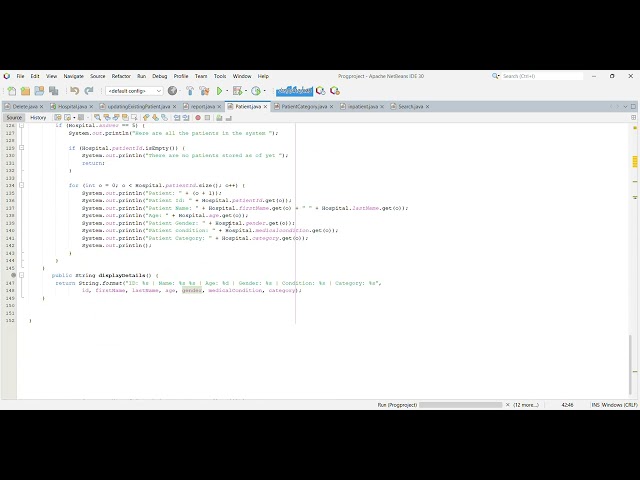Image resolution: width=640 pixels, height=480 pixels.
Task: Collapse the for loop fold at line 134
Action: click(x=22, y=185)
